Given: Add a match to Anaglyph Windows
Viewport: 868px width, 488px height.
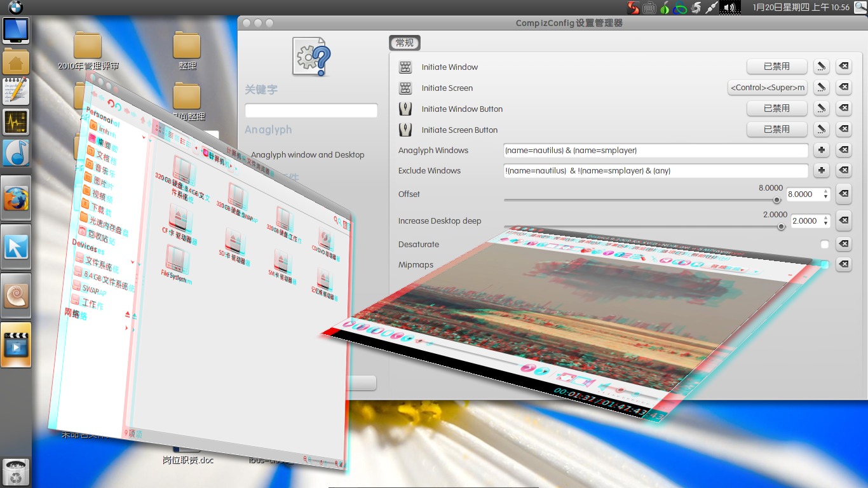Looking at the screenshot, I should point(822,151).
